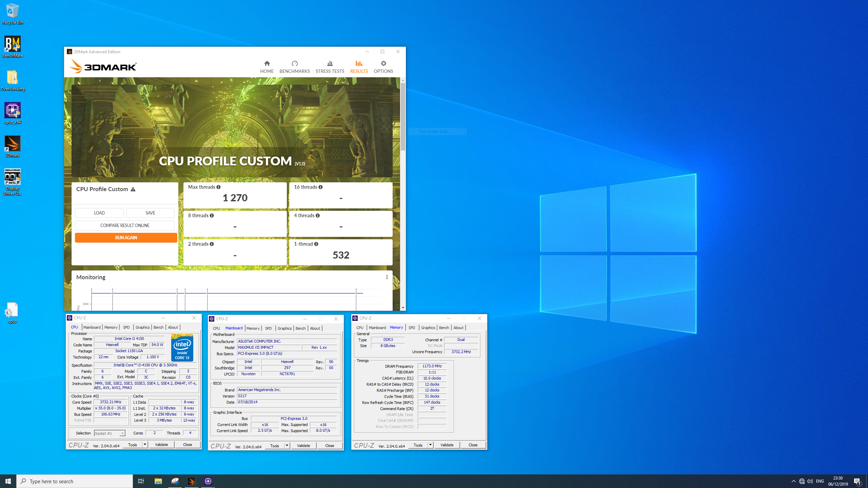Click the ENG language indicator

pyautogui.click(x=820, y=481)
